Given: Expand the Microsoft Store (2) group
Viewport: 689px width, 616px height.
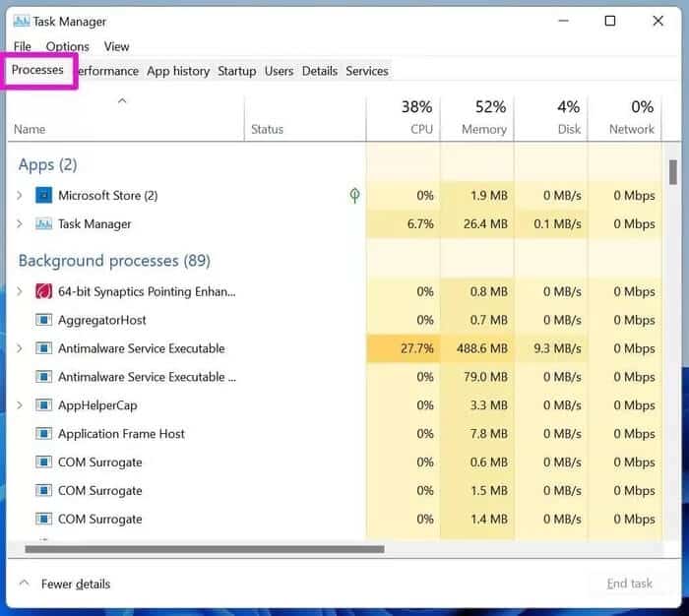Looking at the screenshot, I should click(20, 195).
